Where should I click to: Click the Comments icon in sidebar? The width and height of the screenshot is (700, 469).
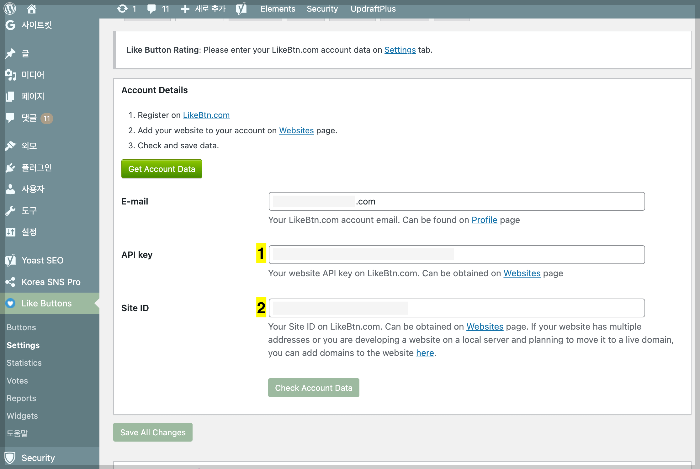pyautogui.click(x=10, y=118)
